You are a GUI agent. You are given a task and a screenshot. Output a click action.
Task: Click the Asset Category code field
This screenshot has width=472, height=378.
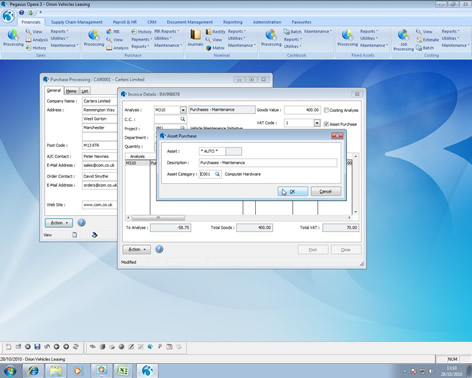[x=206, y=174]
